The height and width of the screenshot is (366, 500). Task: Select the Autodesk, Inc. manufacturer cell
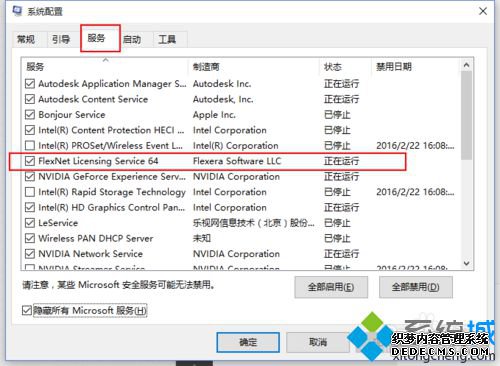(223, 99)
